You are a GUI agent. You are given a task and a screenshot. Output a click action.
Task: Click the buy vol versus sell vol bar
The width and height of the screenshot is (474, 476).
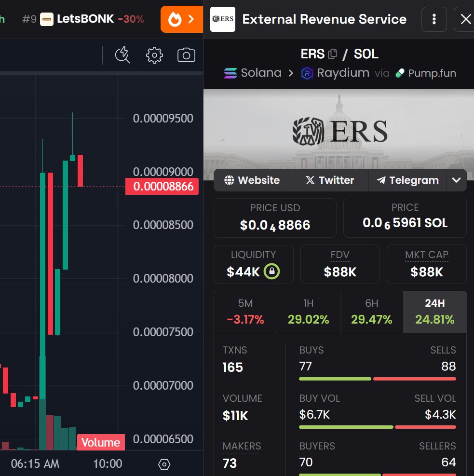pyautogui.click(x=378, y=427)
